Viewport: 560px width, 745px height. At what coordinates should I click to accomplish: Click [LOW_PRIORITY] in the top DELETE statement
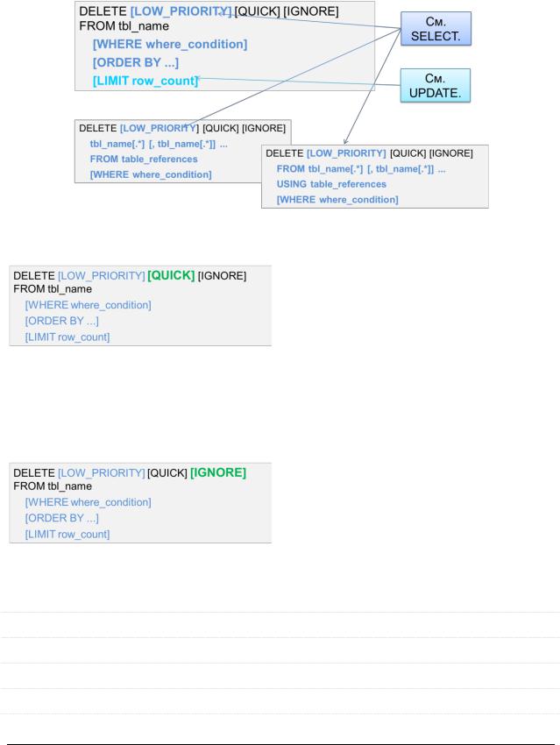click(181, 11)
